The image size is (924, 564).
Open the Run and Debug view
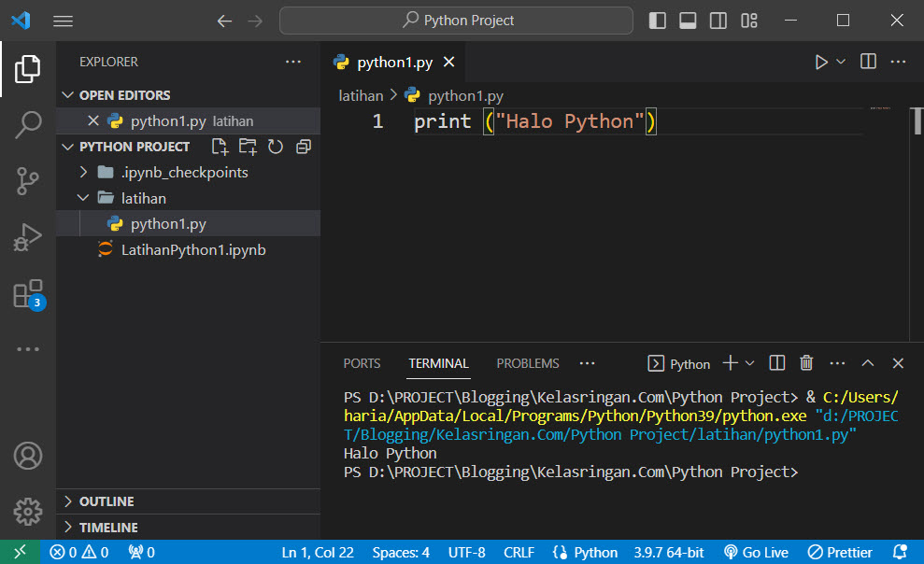28,236
